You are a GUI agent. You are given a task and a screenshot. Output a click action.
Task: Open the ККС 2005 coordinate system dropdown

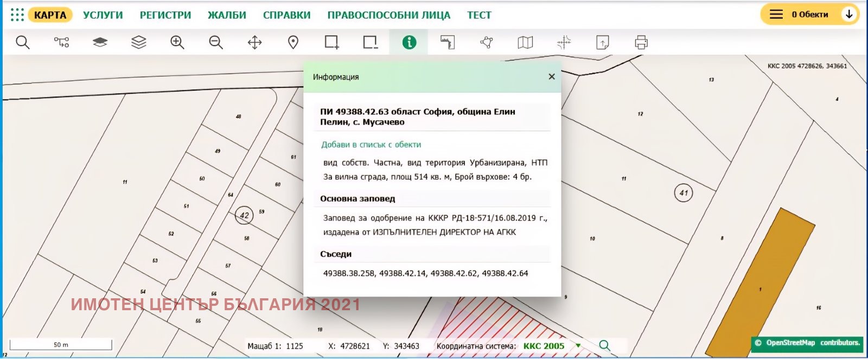551,346
